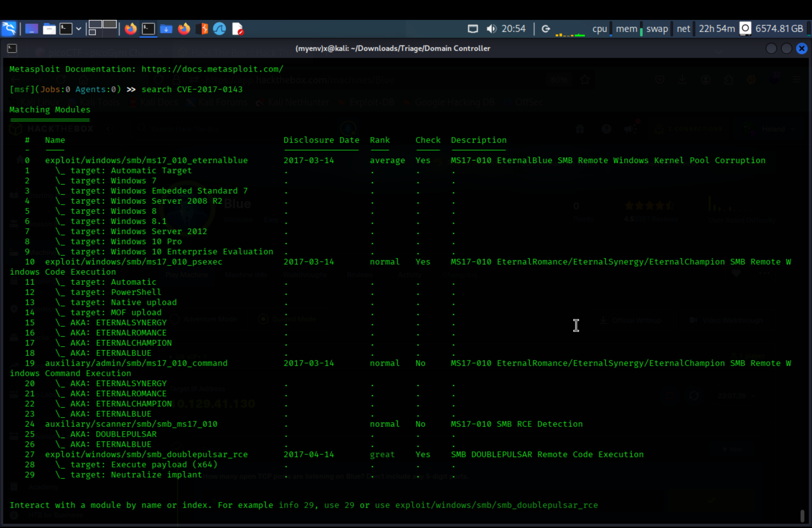Click 'target: Windows 10 Pro' row
This screenshot has height=528, width=812.
click(x=126, y=241)
